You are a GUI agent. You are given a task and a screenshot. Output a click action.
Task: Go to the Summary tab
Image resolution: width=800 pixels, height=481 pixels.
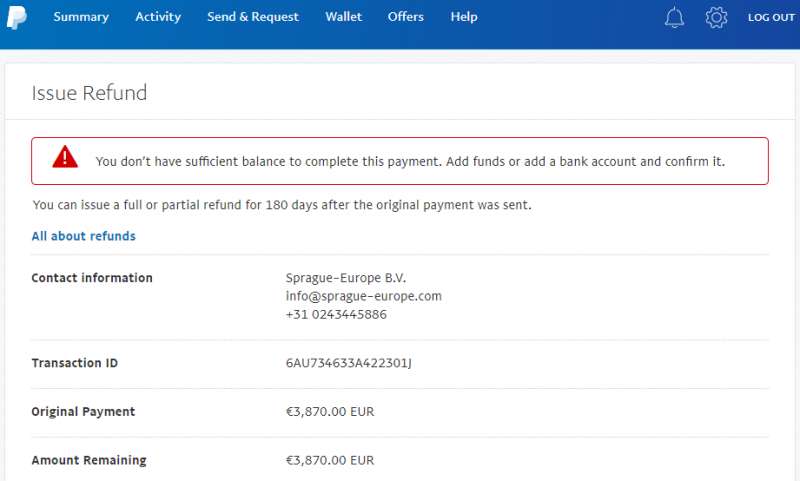[81, 17]
